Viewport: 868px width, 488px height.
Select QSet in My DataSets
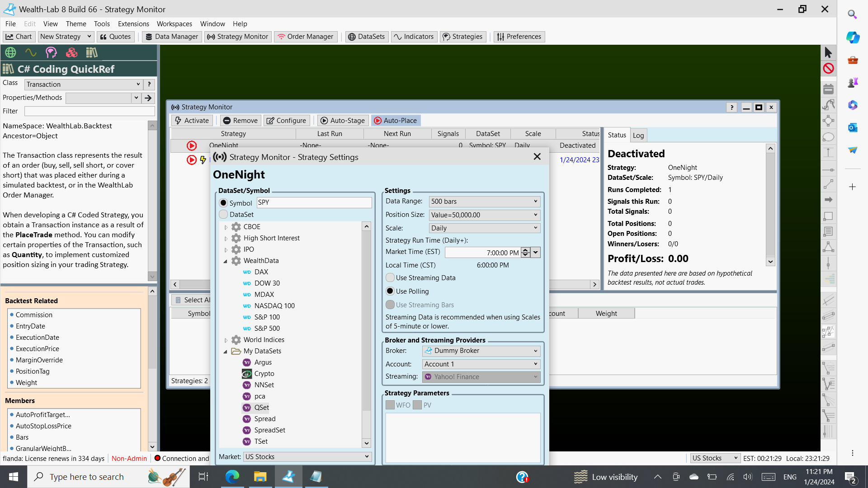pos(261,408)
